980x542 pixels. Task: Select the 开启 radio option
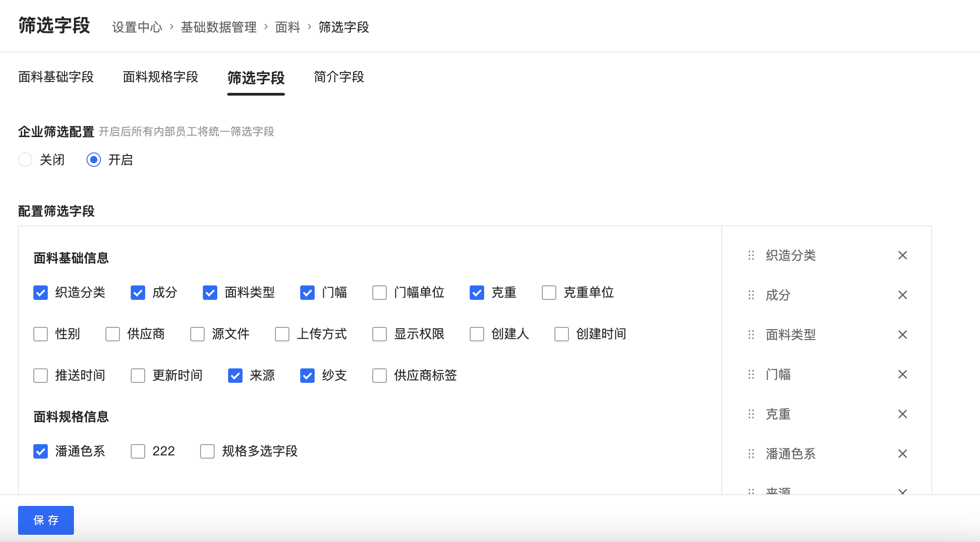point(94,160)
